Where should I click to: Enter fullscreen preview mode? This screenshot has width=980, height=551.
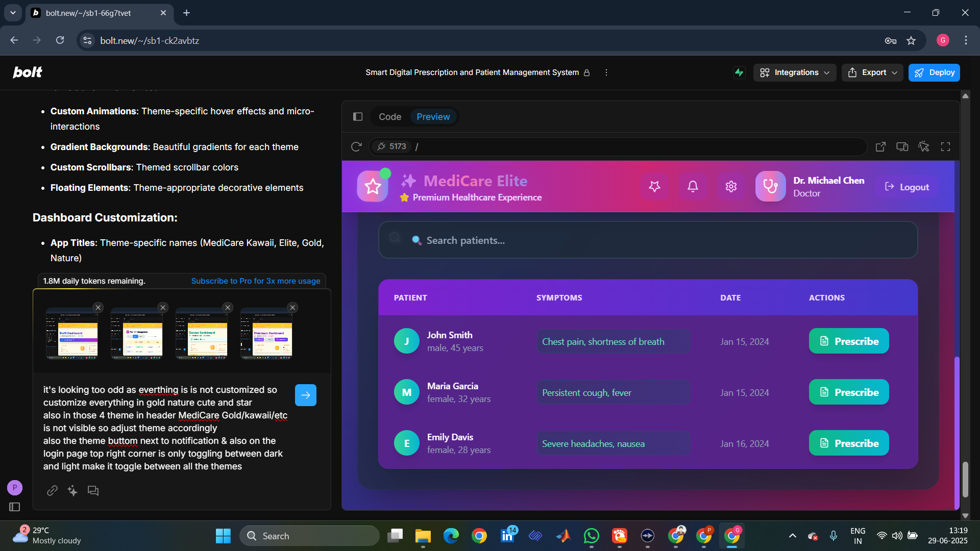[945, 147]
